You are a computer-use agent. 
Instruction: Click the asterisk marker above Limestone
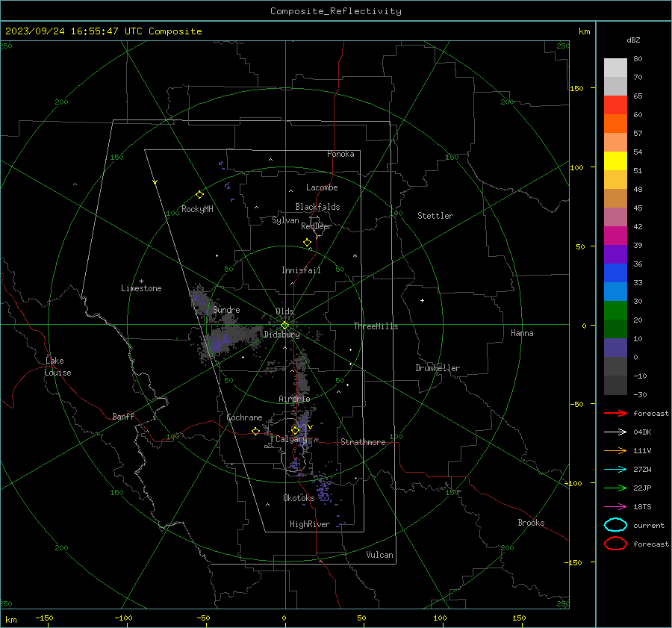[x=141, y=282]
